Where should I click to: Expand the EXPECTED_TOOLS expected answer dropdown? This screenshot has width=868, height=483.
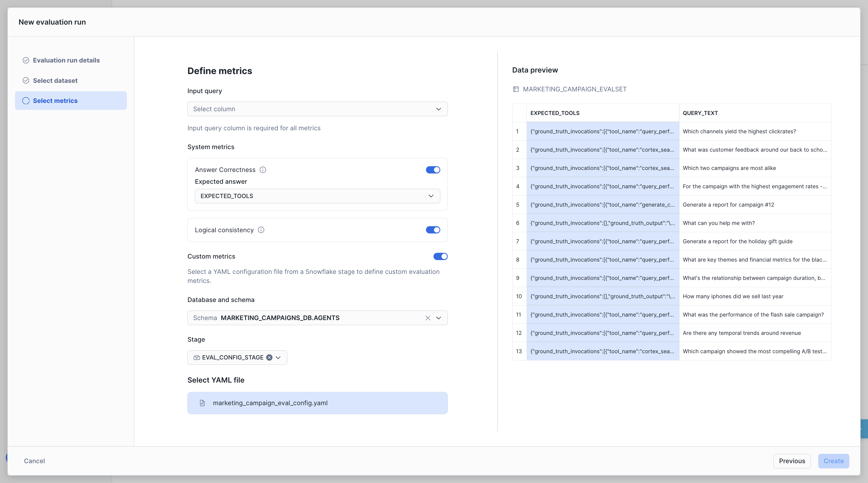317,196
